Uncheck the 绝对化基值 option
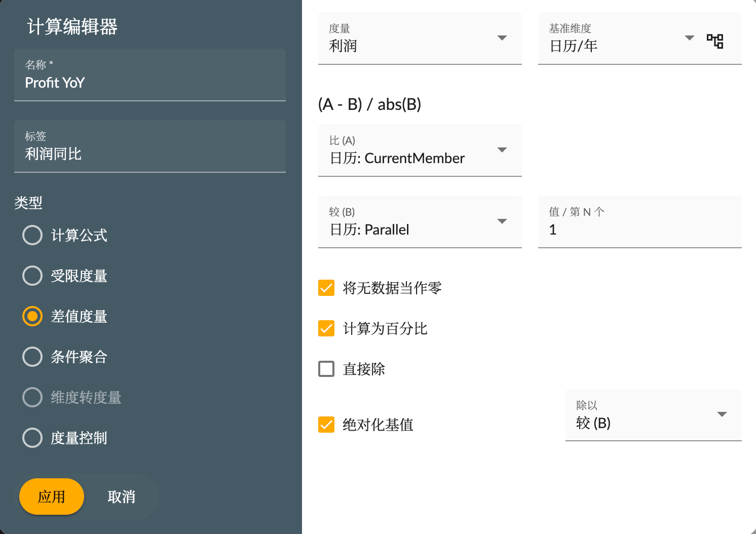 click(326, 425)
